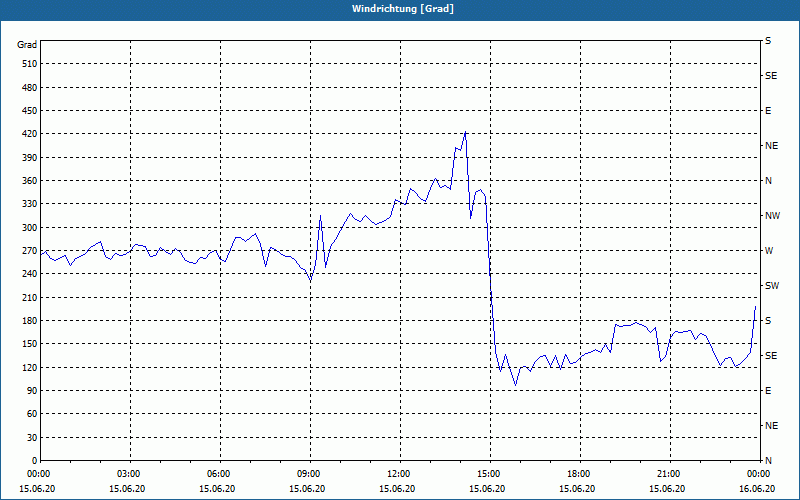800x500 pixels.
Task: Click the N compass label beside the 0 gridline
Action: [768, 461]
